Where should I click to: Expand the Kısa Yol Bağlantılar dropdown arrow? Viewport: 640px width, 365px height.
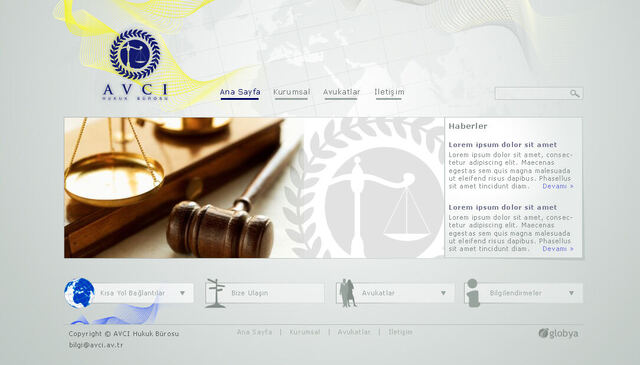click(182, 293)
